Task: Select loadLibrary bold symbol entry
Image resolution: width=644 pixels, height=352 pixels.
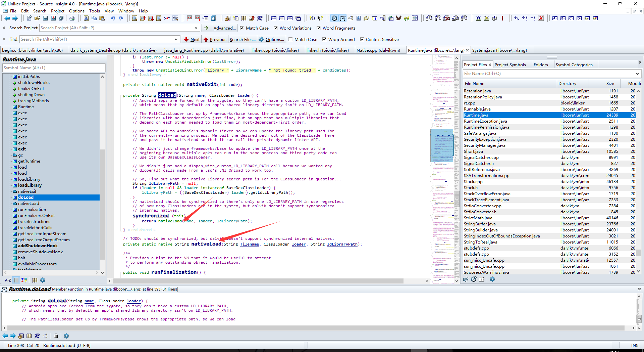Action: [x=30, y=185]
